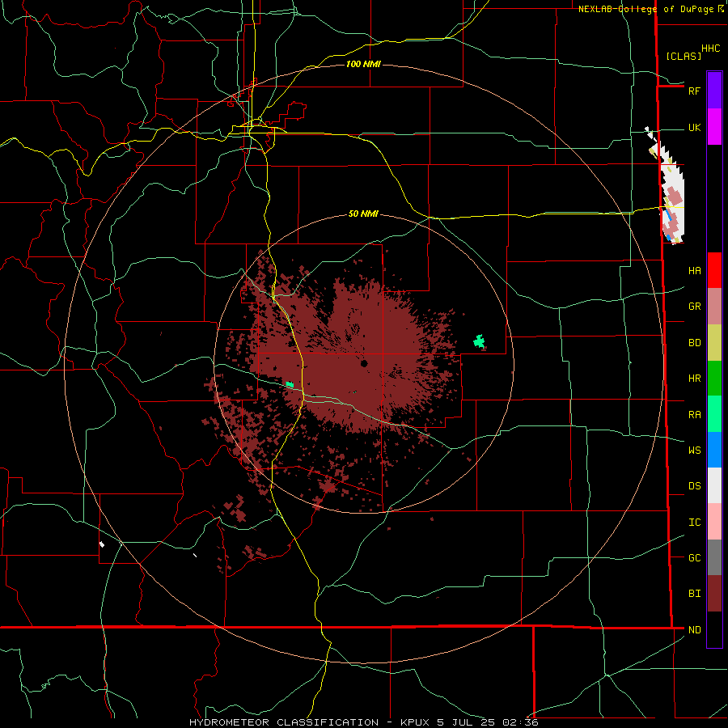Viewport: 728px width, 728px height.
Task: Click the 'GR' legend label
Action: (695, 307)
